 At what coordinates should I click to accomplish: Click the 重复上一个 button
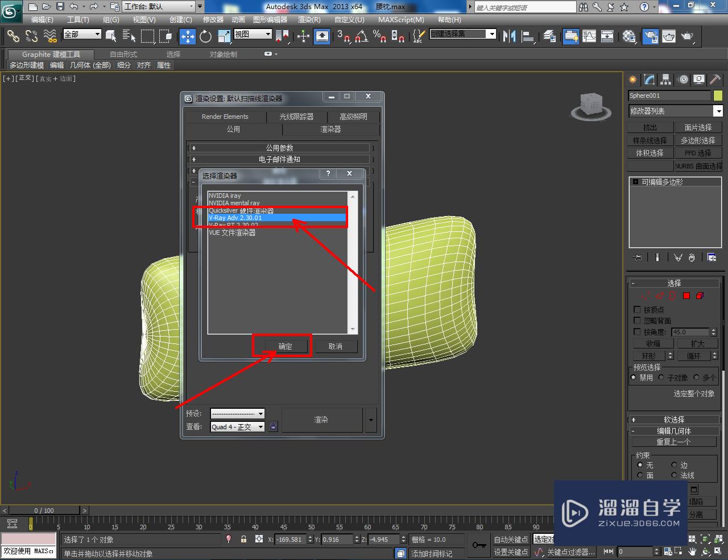point(674,442)
